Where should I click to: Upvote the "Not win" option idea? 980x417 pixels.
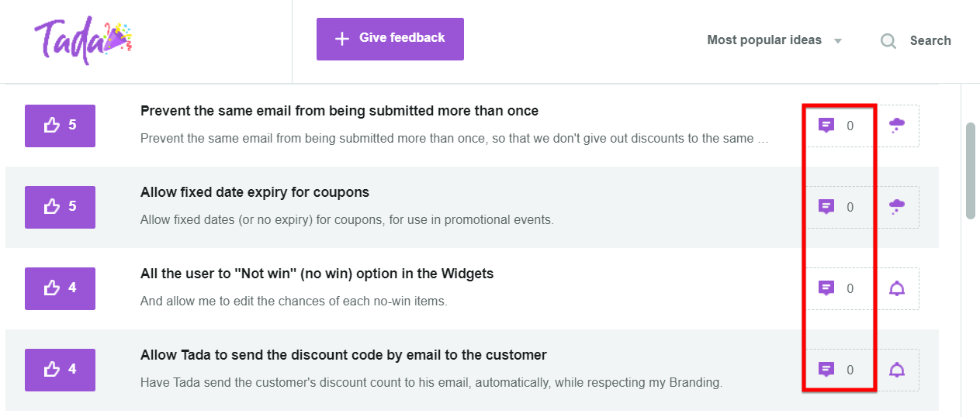[x=60, y=288]
